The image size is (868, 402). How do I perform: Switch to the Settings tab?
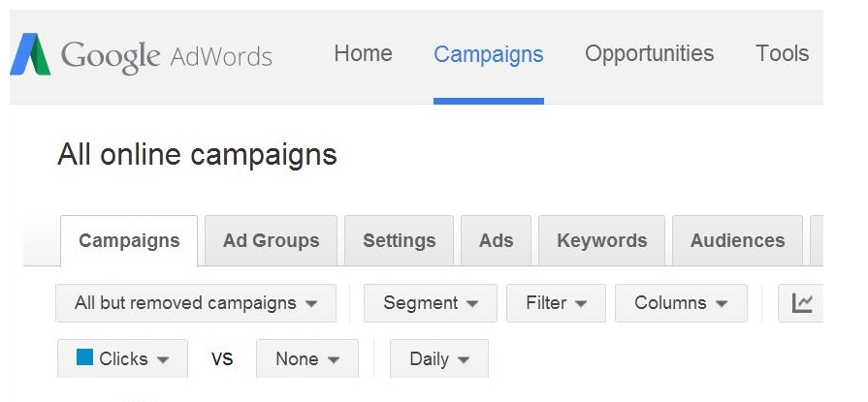tap(399, 241)
